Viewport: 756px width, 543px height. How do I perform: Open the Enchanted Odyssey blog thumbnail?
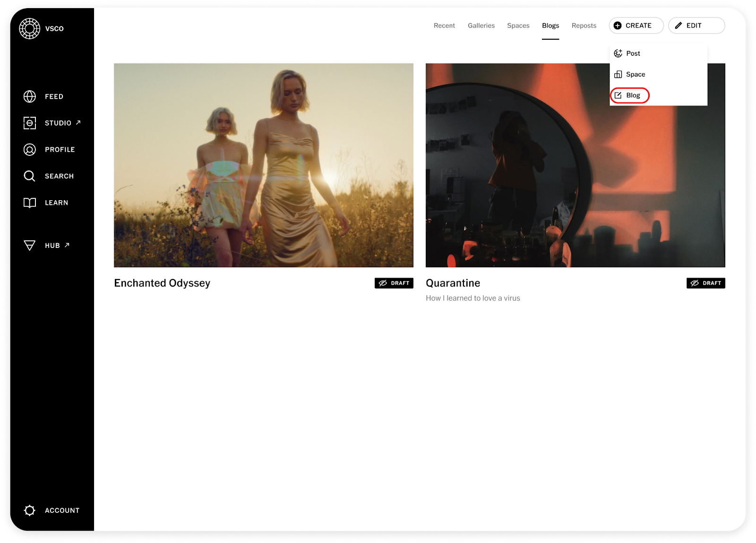[264, 165]
